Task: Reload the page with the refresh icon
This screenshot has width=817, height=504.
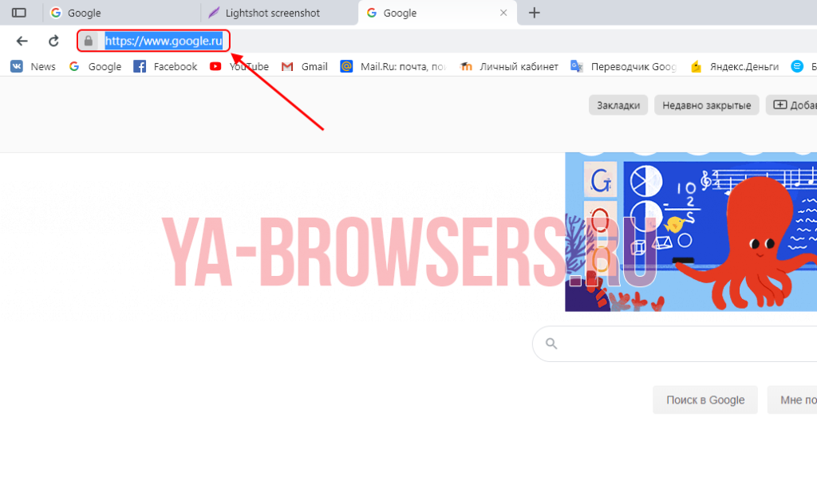Action: 53,41
